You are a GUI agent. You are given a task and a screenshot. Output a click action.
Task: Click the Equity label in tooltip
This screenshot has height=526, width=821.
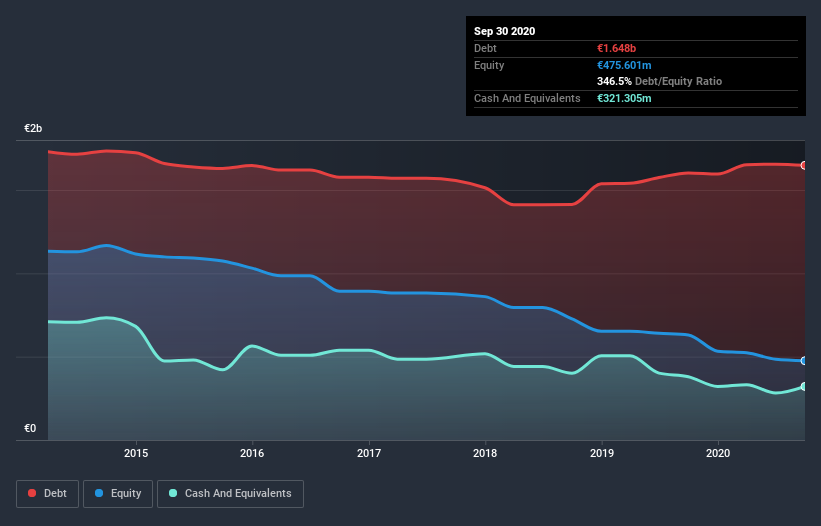(489, 65)
